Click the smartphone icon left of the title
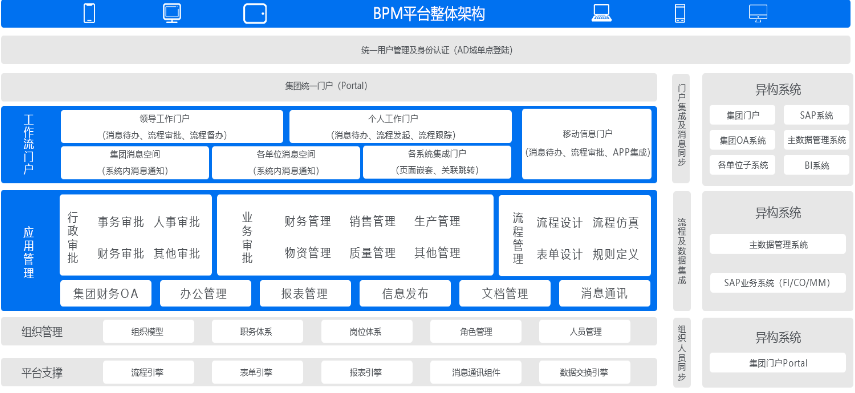This screenshot has width=855, height=393. [89, 13]
